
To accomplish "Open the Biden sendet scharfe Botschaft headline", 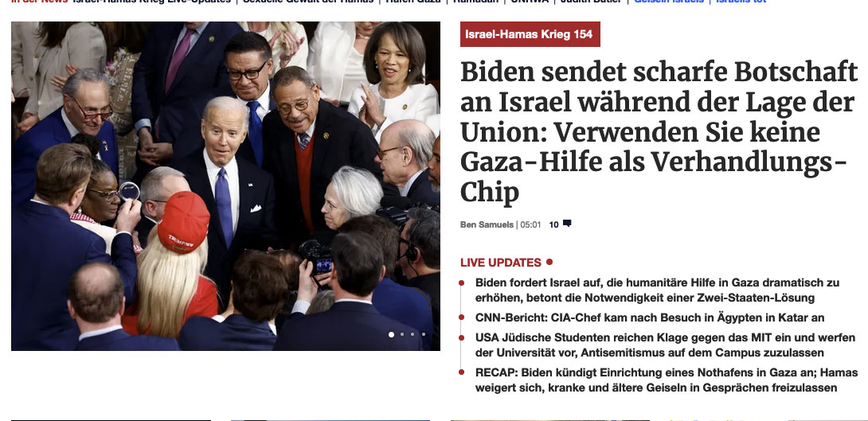I will [x=659, y=132].
